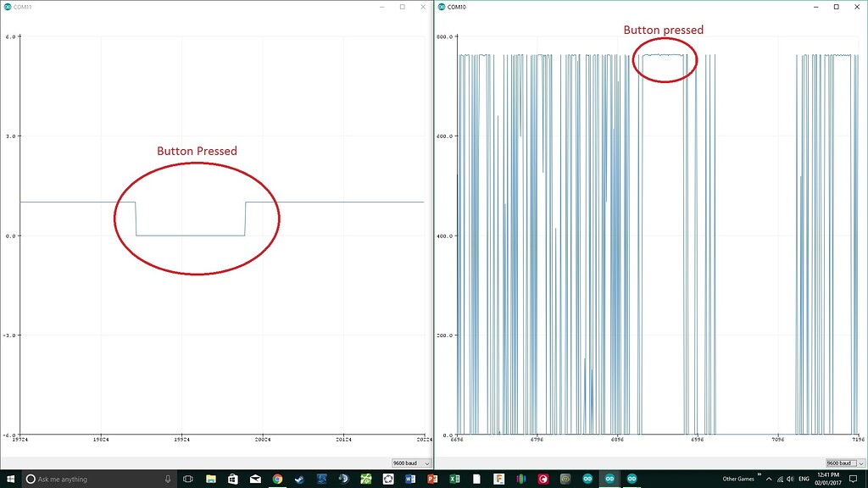
Task: Open the volume slider via the speaker icon
Action: coord(789,479)
